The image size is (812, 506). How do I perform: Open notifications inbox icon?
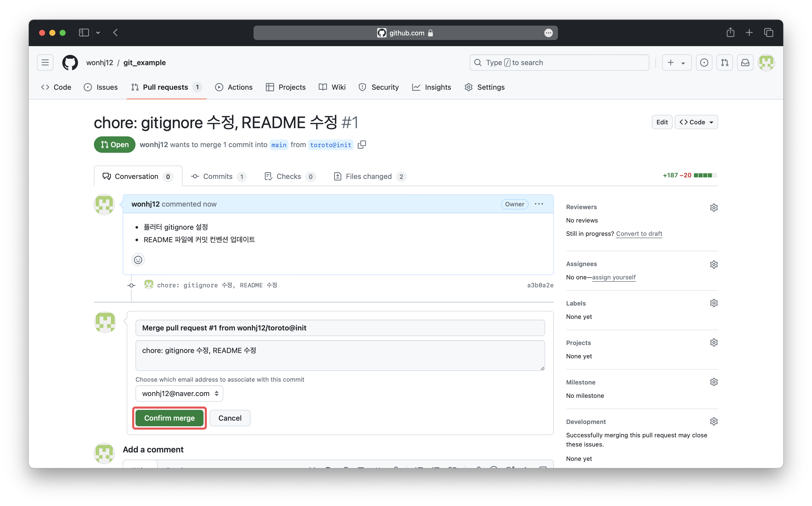coord(745,63)
